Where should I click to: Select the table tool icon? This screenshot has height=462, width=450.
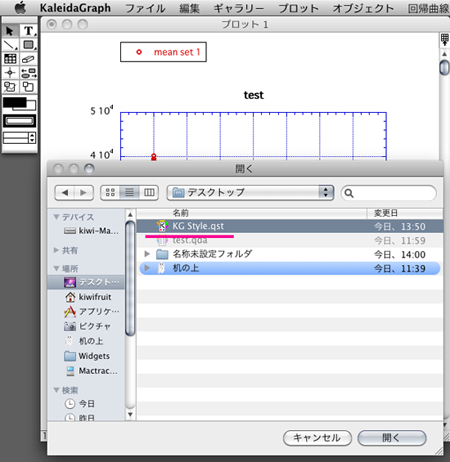pos(10,59)
